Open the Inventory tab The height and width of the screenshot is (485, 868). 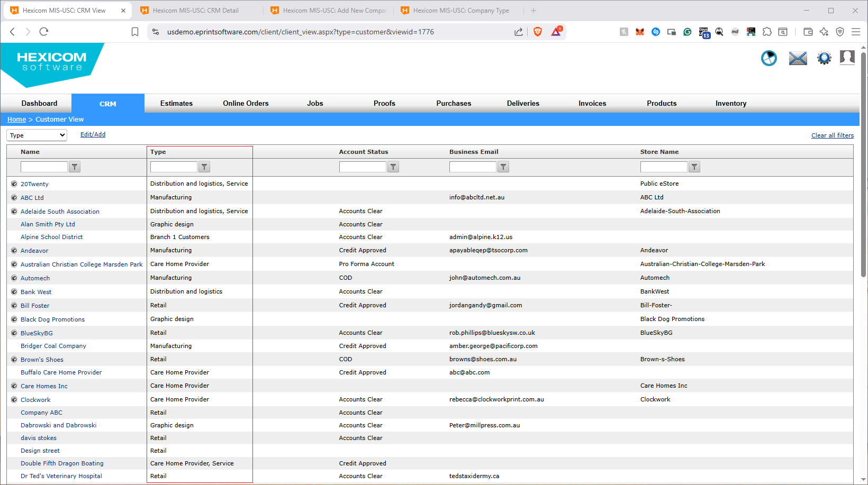pyautogui.click(x=731, y=103)
